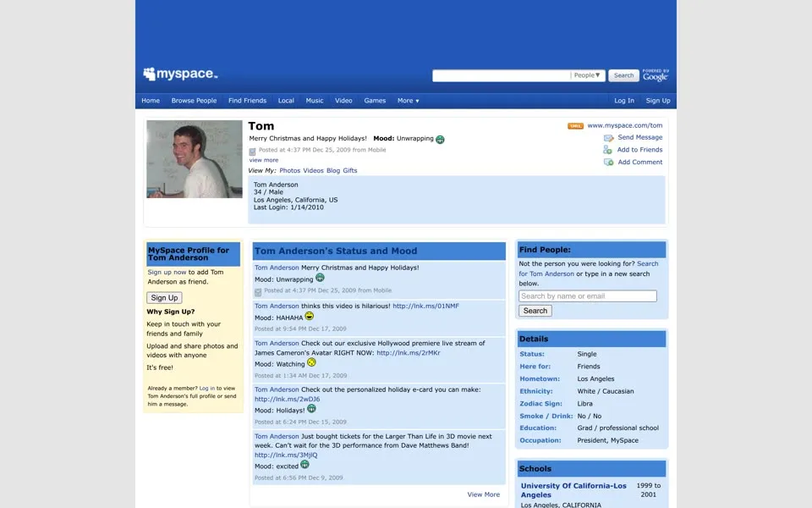Screen dimensions: 812x508
Task: Click Unwrapping emoticon in status feed
Action: click(320, 278)
